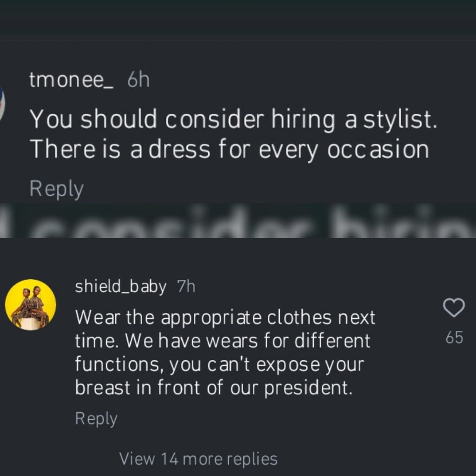This screenshot has height=476, width=476.
Task: Open shield_baby's yellow profile picture
Action: (x=31, y=305)
